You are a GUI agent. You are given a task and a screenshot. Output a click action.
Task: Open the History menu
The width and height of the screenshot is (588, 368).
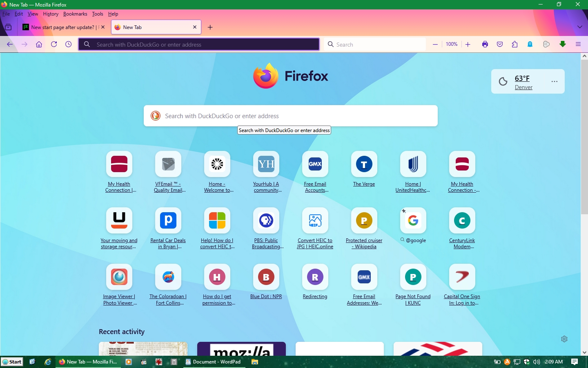51,14
